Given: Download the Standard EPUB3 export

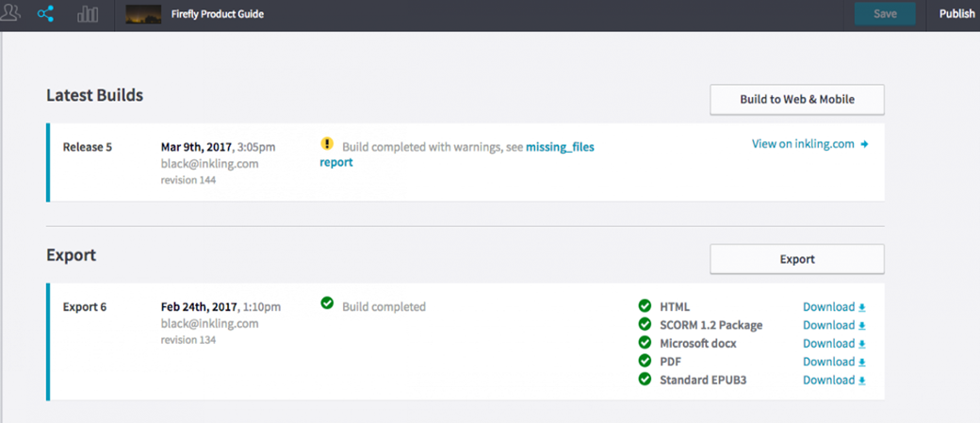Looking at the screenshot, I should click(833, 381).
